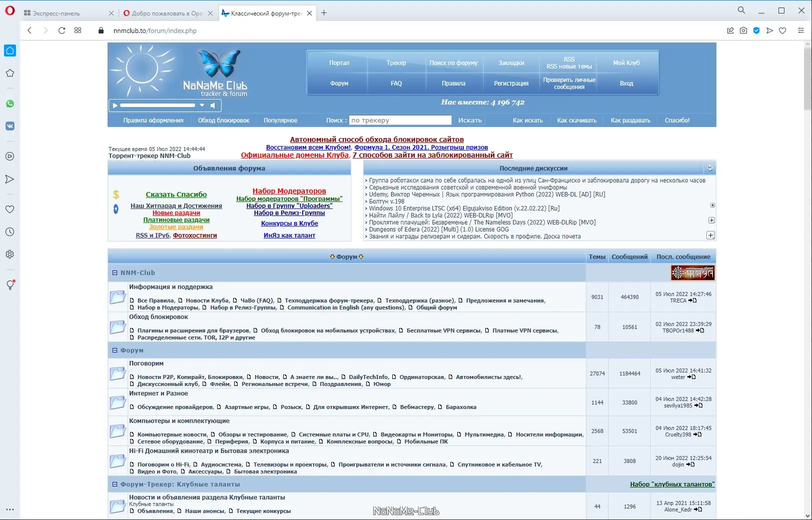Screen dimensions: 812x520
Task: Open the sidebar lightbulb tips icon
Action: pyautogui.click(x=10, y=285)
